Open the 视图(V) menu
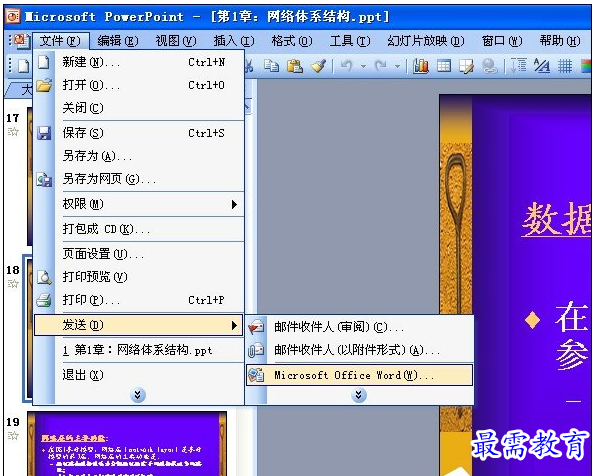Image resolution: width=595 pixels, height=476 pixels. click(176, 41)
